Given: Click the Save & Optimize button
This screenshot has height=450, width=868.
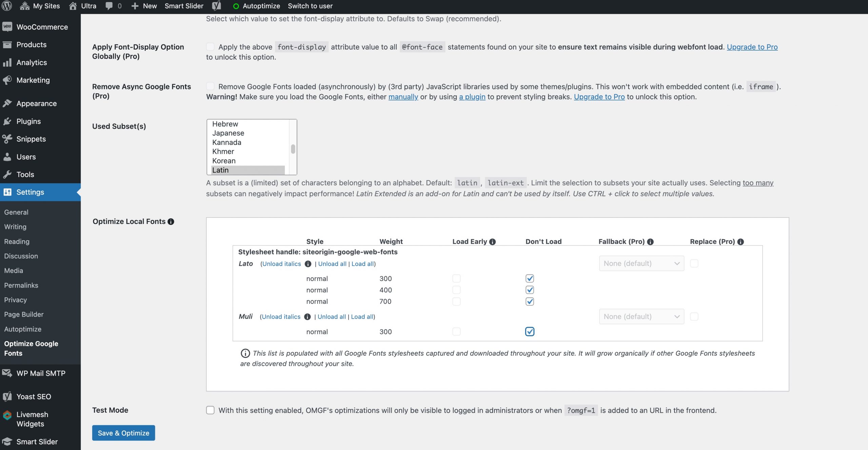Looking at the screenshot, I should click(123, 433).
